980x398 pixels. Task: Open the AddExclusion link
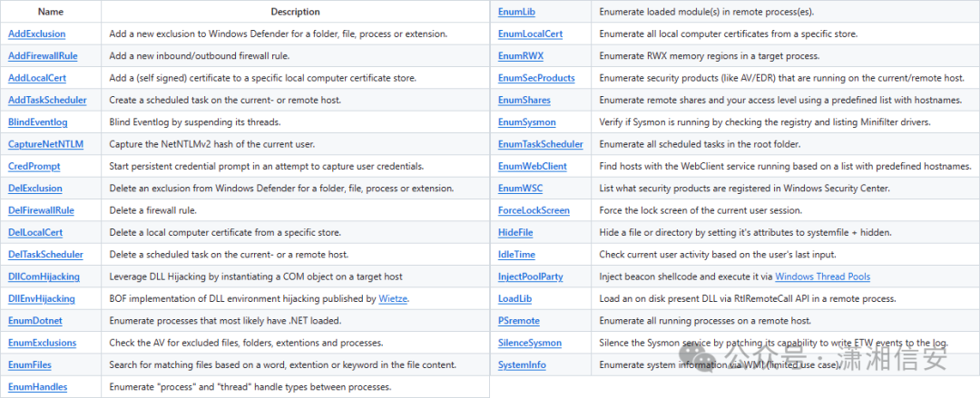[35, 34]
